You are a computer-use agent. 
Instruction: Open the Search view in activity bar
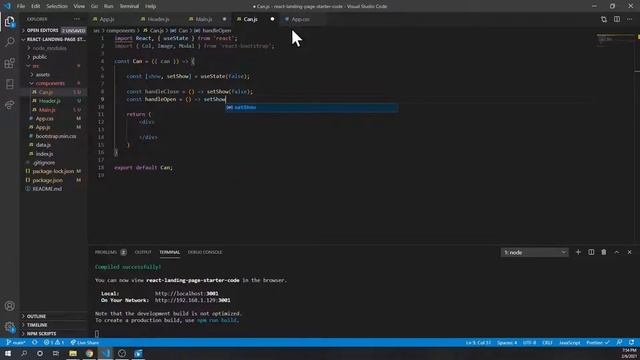point(9,42)
